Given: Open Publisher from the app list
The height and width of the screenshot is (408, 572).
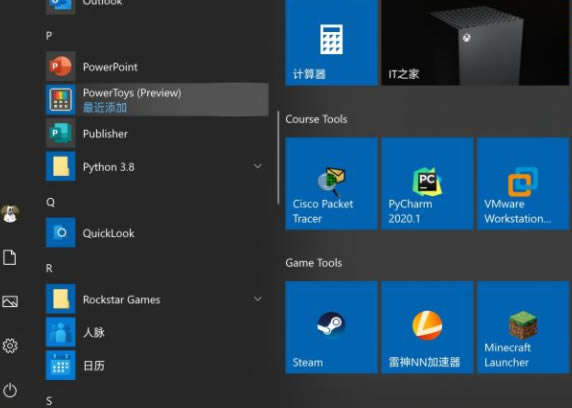Looking at the screenshot, I should [x=157, y=133].
